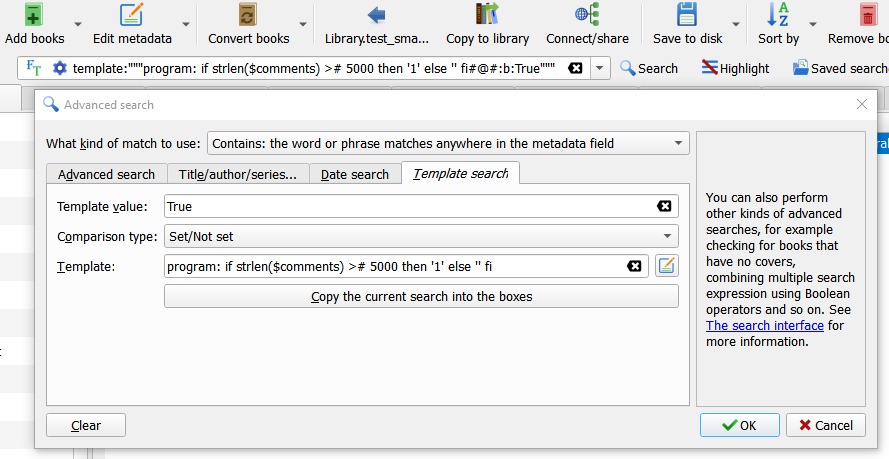Click the Convert books icon

pyautogui.click(x=248, y=15)
